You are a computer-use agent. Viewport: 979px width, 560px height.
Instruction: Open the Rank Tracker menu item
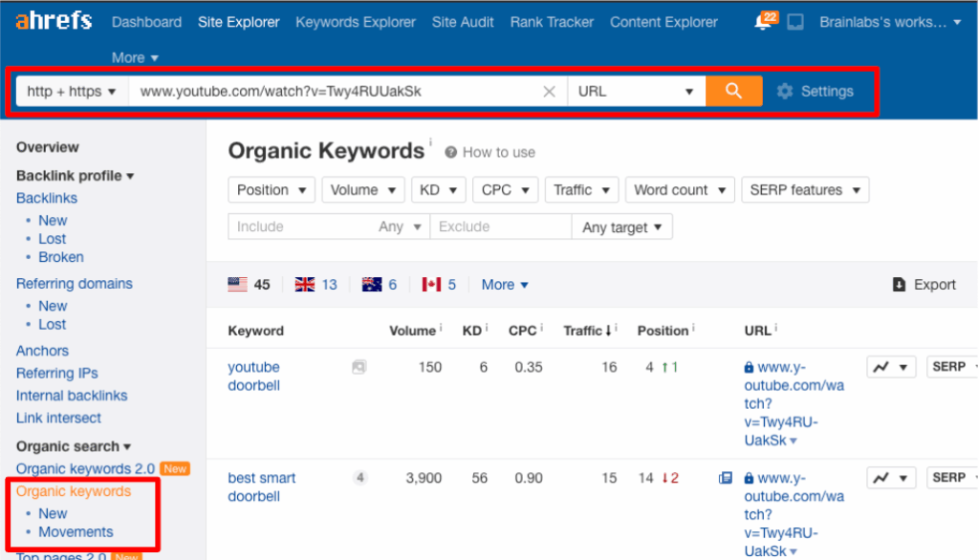552,21
